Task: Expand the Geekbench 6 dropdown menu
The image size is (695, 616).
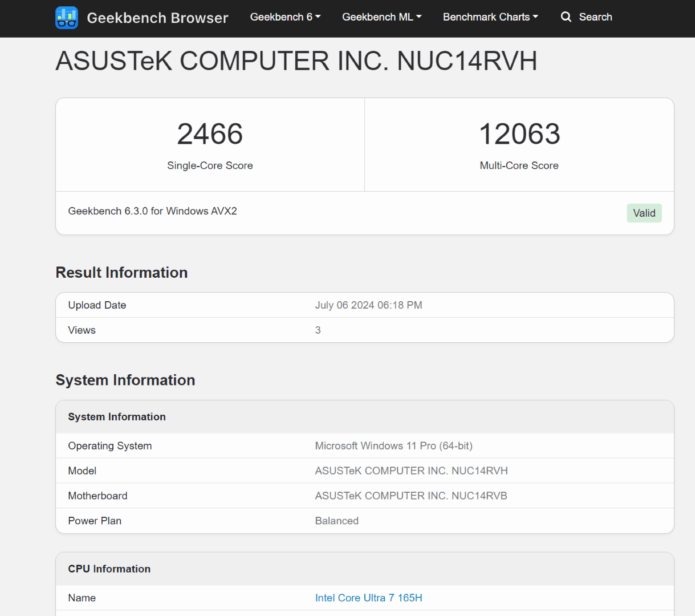Action: click(285, 17)
